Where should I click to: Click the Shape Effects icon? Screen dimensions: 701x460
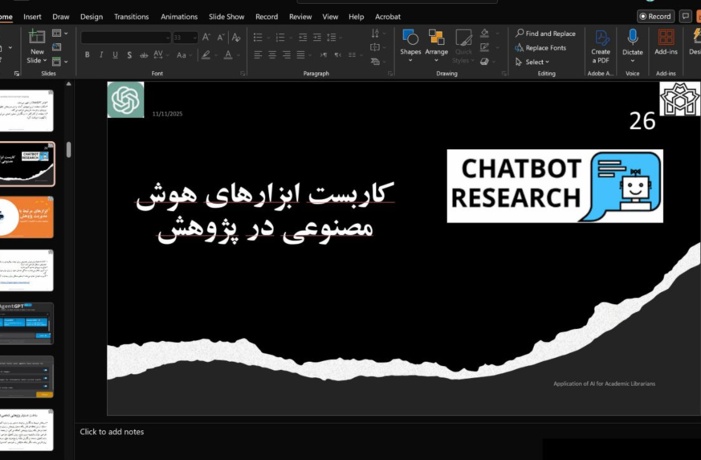coord(485,62)
